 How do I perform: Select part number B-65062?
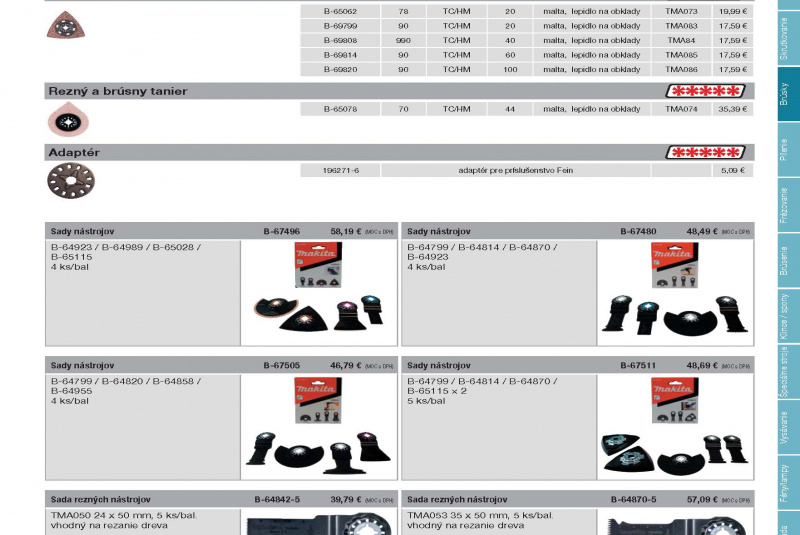[340, 11]
